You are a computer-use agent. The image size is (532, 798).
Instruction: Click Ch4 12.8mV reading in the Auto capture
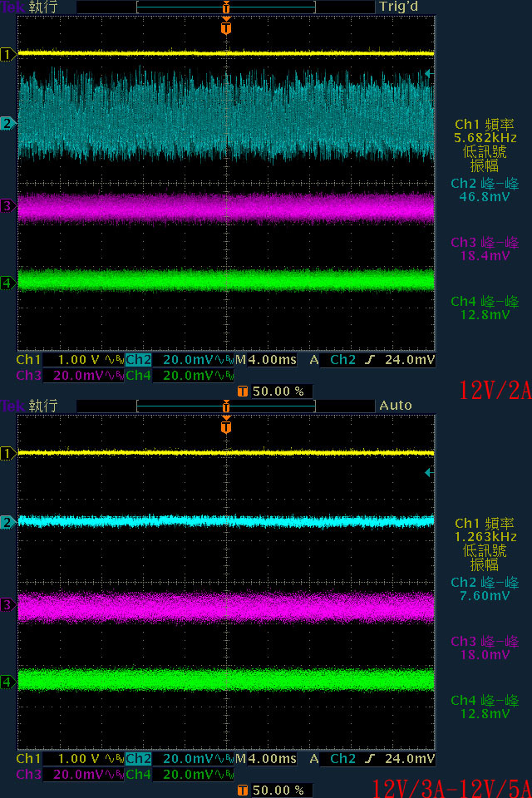pos(485,714)
